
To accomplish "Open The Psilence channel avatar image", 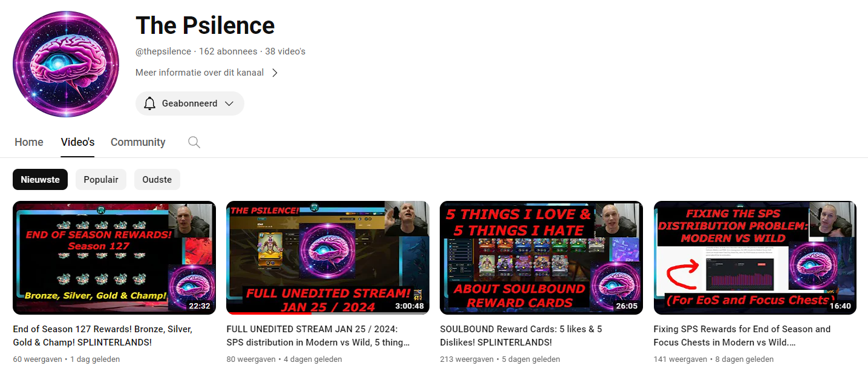I will pyautogui.click(x=65, y=64).
